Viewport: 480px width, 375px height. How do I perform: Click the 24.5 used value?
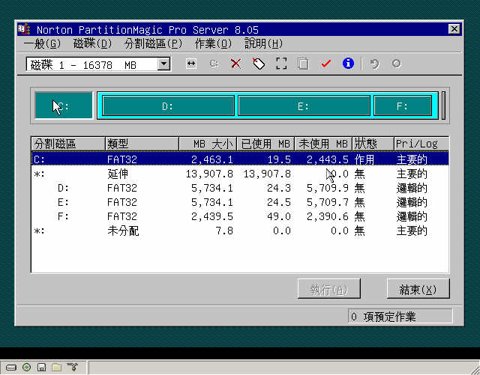point(279,203)
